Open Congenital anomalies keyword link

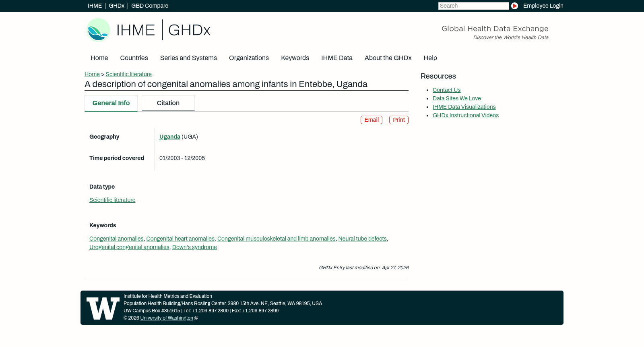pos(116,239)
